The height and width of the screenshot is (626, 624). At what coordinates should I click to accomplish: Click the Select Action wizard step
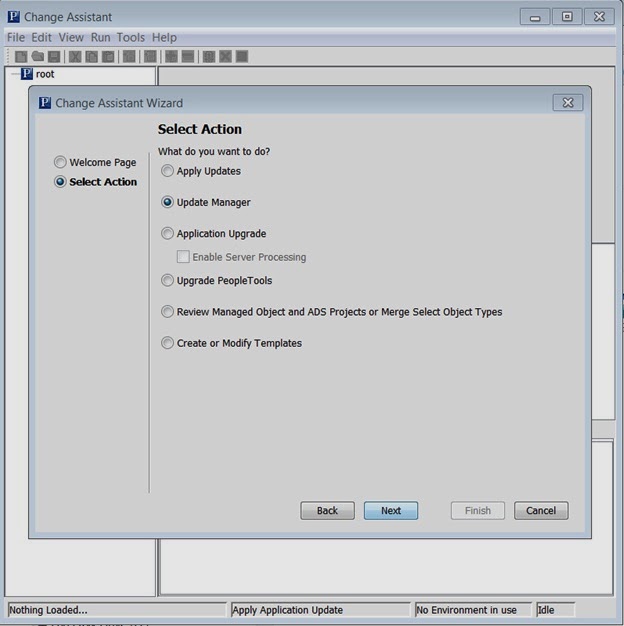click(x=95, y=182)
